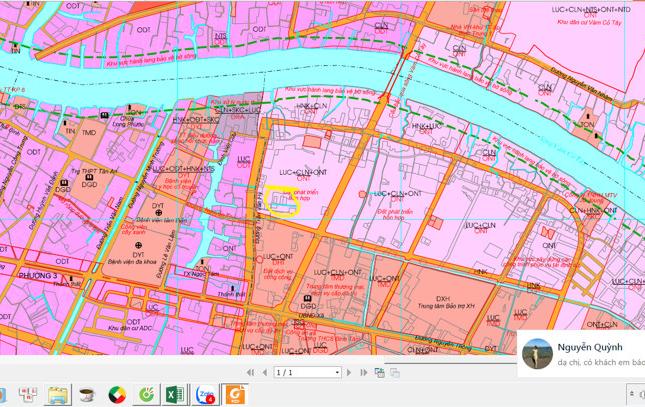Viewport: 645px width, 407px height.
Task: Click Nguyễn Quỳnh's avatar in the notification
Action: tap(535, 352)
